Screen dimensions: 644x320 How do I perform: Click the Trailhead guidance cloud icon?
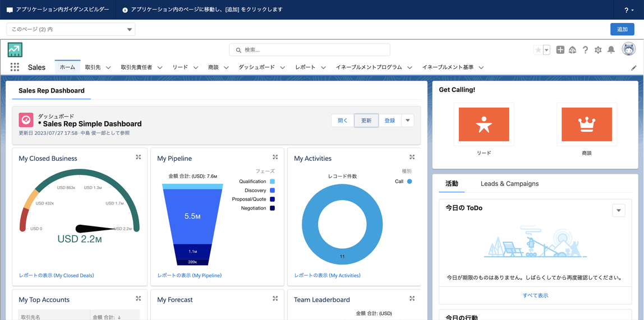573,50
